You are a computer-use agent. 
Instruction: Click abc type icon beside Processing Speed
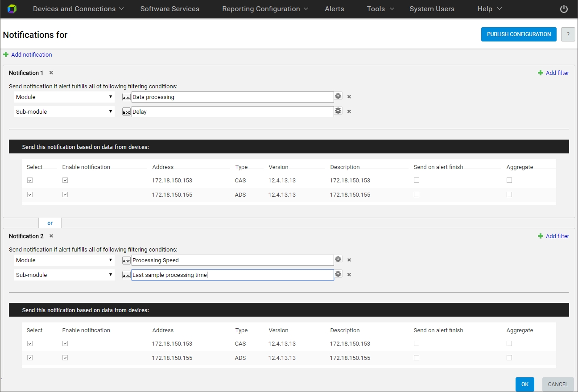[126, 260]
